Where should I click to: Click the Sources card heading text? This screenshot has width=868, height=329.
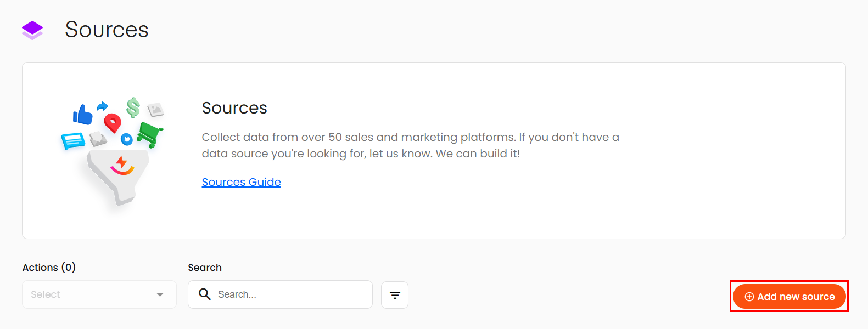[x=234, y=108]
